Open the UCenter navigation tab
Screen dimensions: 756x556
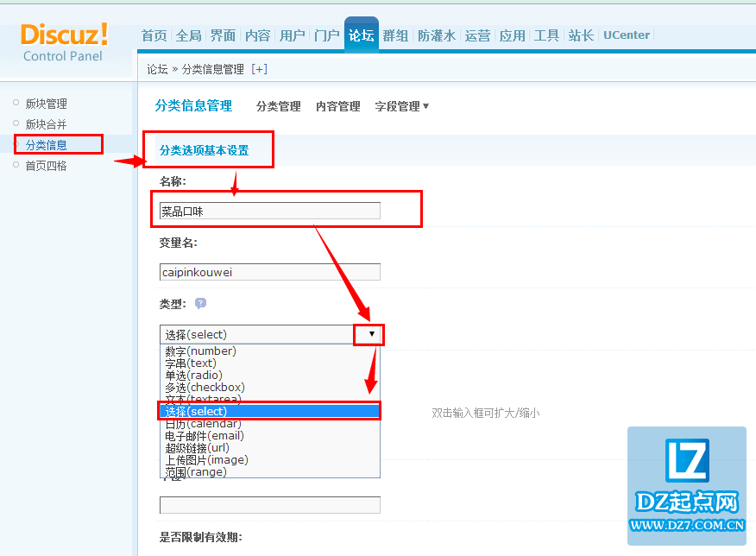tap(627, 35)
